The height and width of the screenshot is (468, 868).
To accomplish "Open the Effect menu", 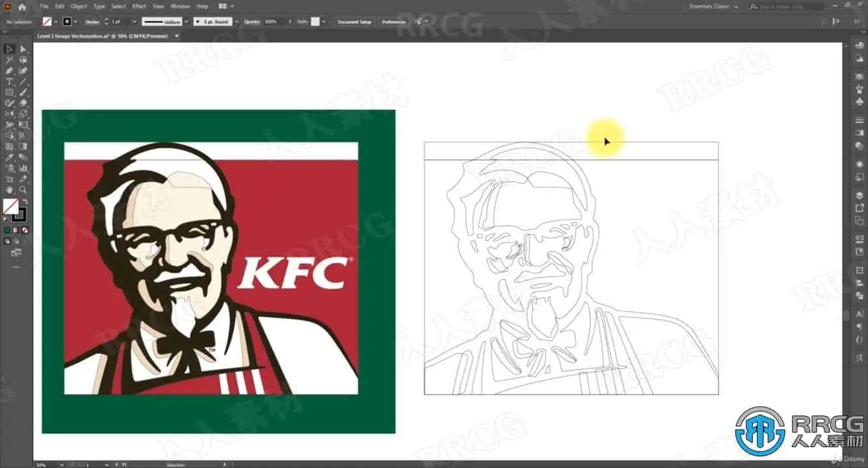I will coord(139,6).
